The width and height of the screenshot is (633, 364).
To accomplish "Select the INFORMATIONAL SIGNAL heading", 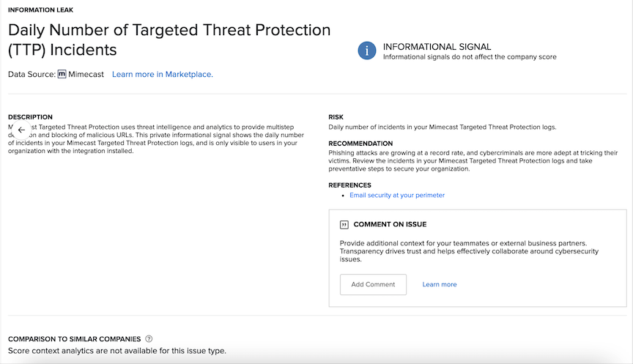I will click(x=437, y=46).
